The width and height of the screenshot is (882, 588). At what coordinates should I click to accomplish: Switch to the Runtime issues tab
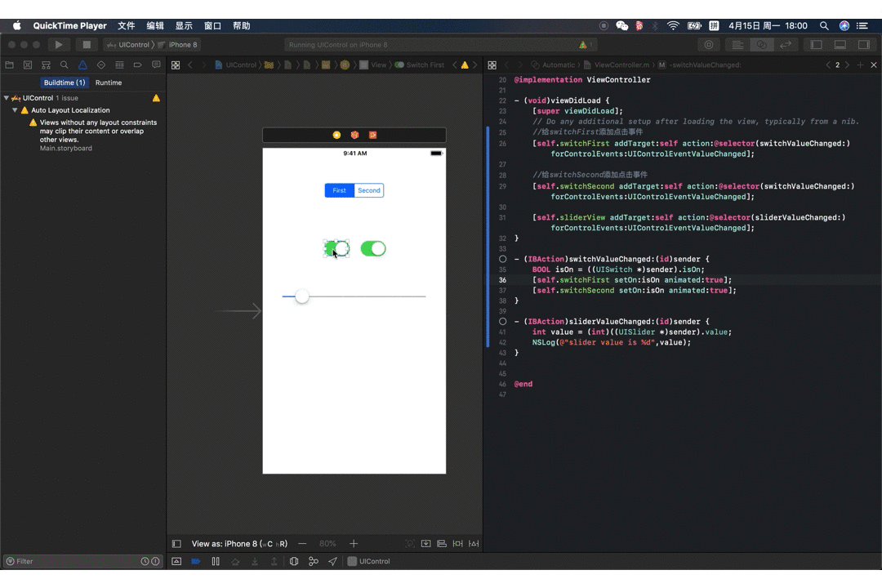pos(109,82)
